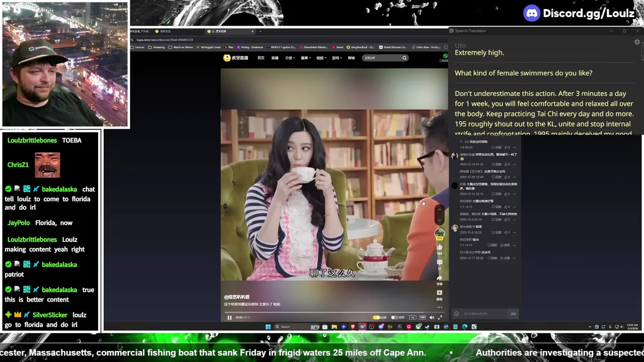Open Speech Translator settings gear
Viewport: 644px width, 362px height.
[637, 42]
